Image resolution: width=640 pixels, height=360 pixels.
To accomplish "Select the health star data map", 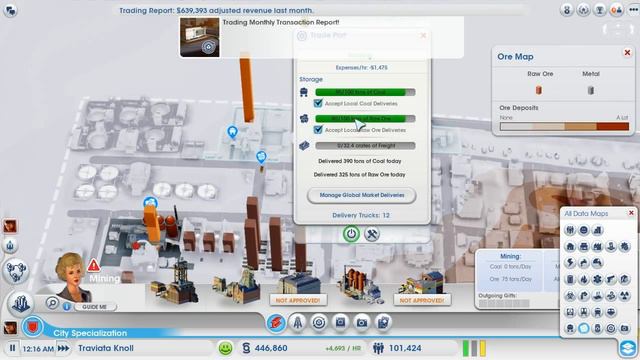I will pos(597,279).
